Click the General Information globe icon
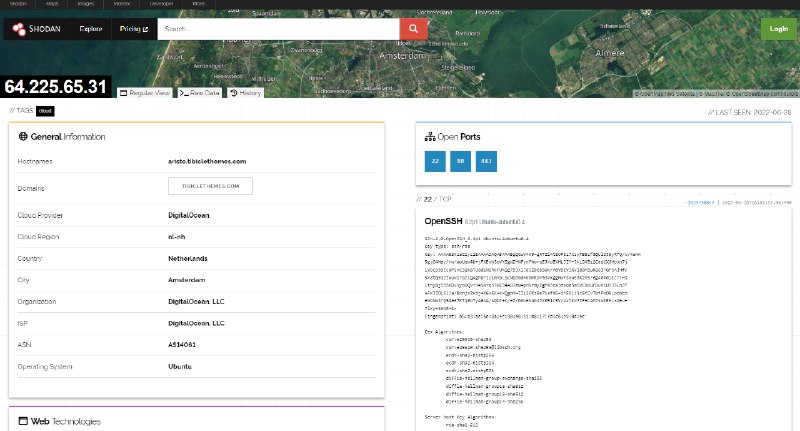Viewport: 800px width, 431px height. [23, 136]
